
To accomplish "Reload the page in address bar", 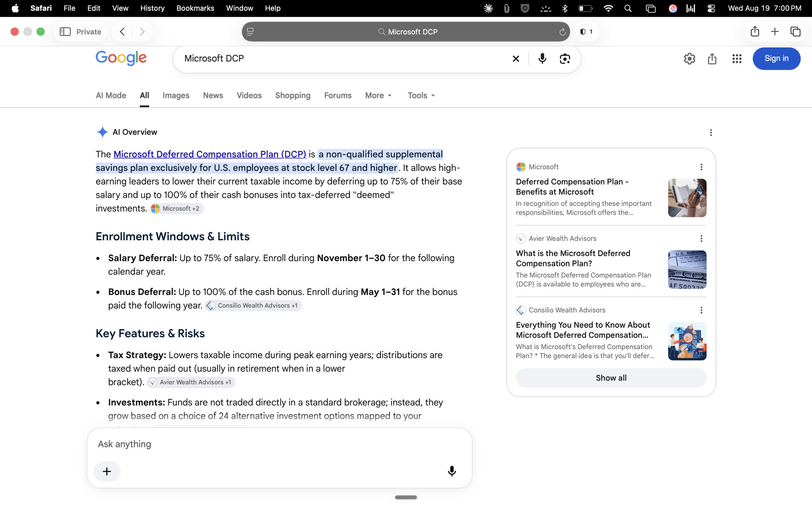I will point(562,32).
